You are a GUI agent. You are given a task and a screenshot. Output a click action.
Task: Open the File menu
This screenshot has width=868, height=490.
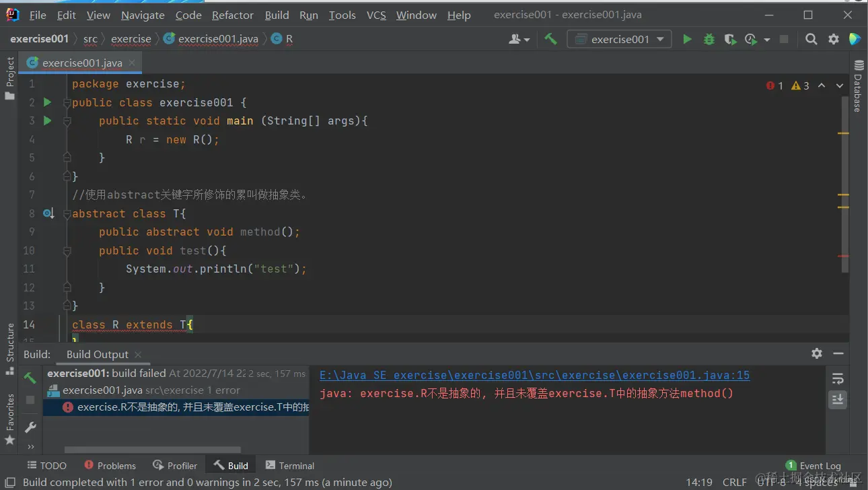(38, 15)
